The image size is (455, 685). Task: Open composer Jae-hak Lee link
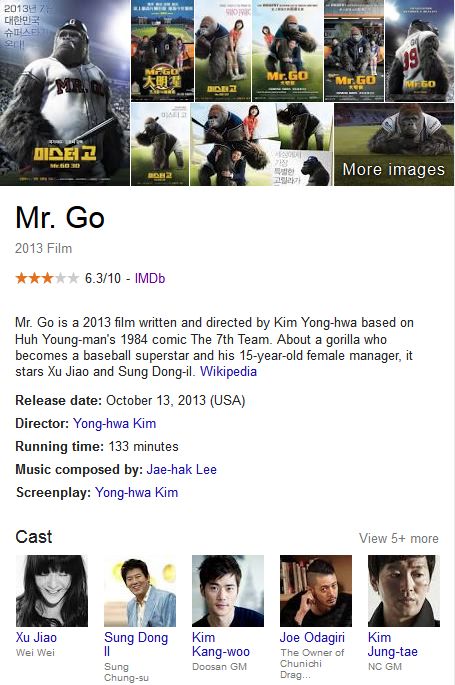tap(182, 470)
